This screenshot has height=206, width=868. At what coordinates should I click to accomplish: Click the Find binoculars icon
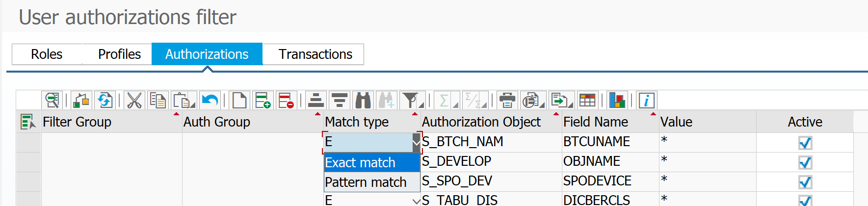363,101
